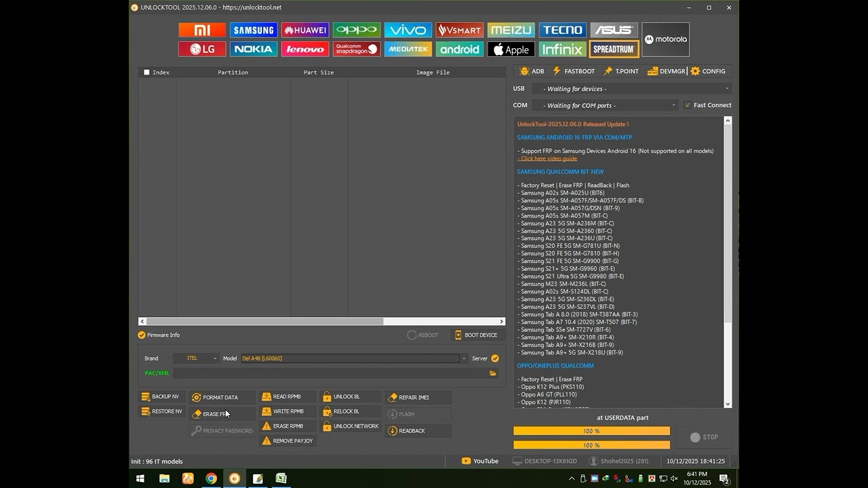This screenshot has width=868, height=488.
Task: Select the Android tile
Action: pos(460,49)
